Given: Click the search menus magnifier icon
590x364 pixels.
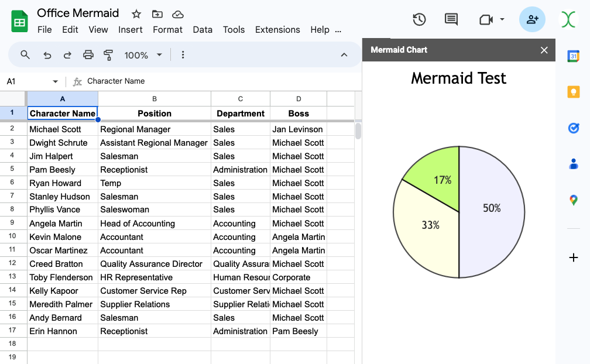Looking at the screenshot, I should point(25,55).
